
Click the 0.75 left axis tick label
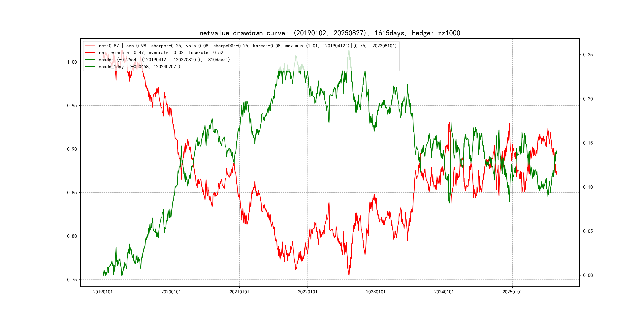tap(72, 279)
